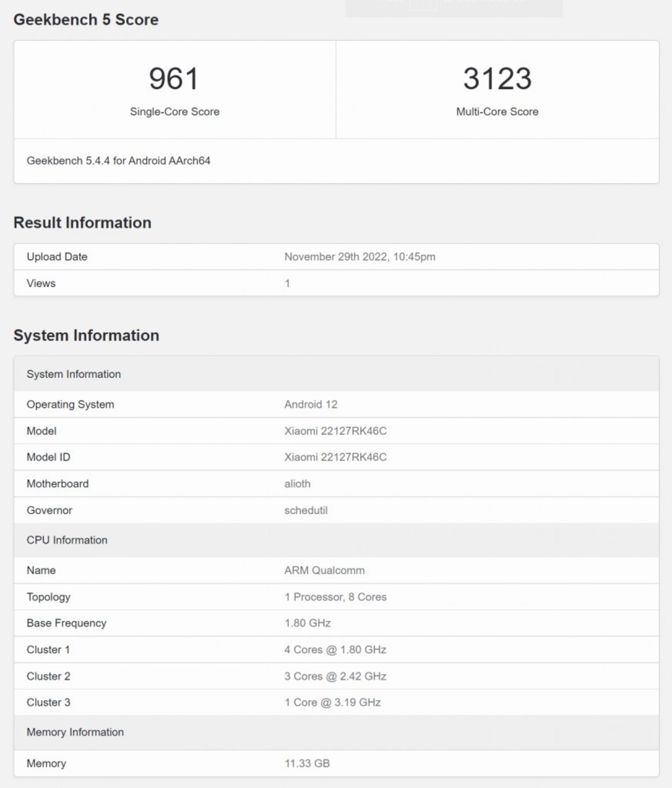This screenshot has width=672, height=788.
Task: Click the Result Information heading
Action: pos(83,223)
